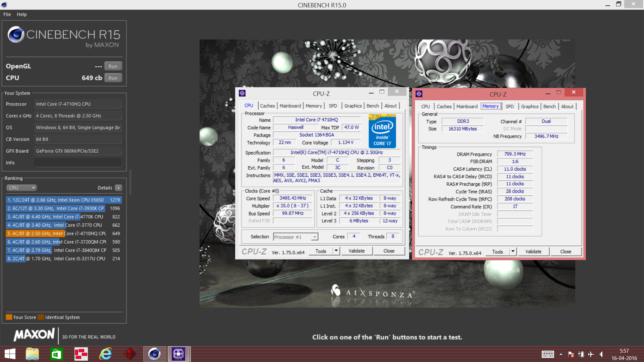Click Validate in right CPU-Z window

coord(533,252)
